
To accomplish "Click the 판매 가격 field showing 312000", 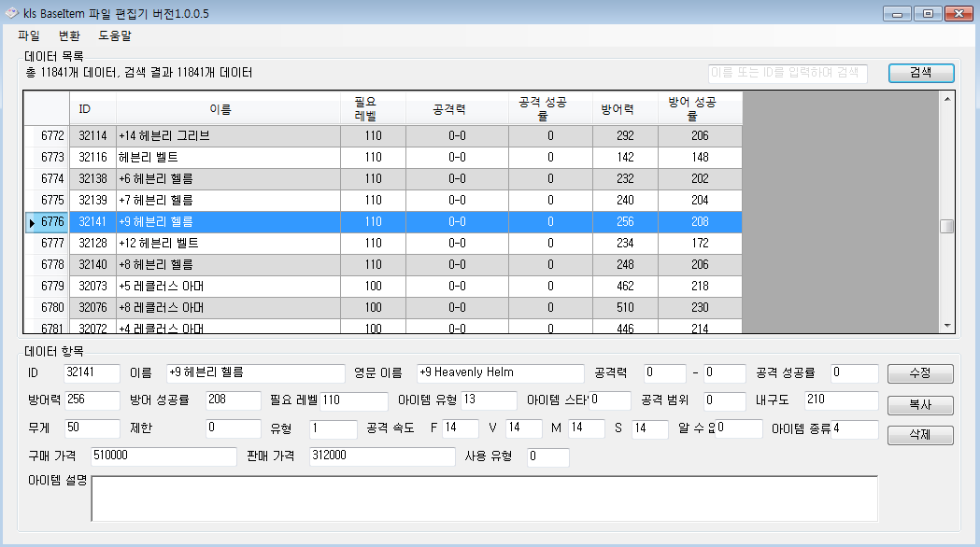I will [x=382, y=456].
